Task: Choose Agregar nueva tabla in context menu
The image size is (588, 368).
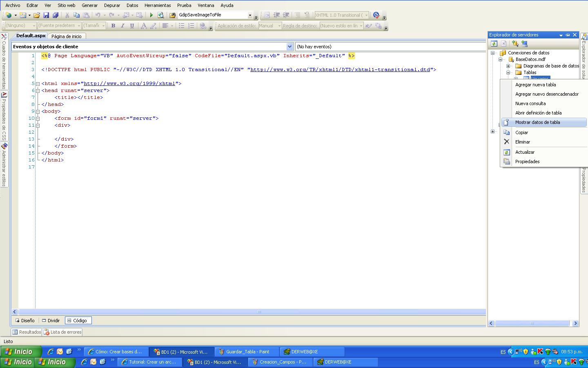Action: tap(535, 85)
